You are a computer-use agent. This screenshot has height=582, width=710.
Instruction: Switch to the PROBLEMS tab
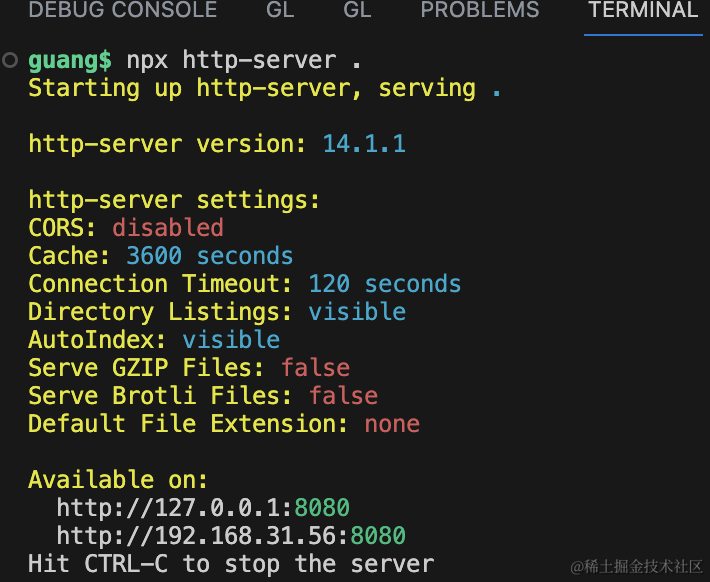479,11
